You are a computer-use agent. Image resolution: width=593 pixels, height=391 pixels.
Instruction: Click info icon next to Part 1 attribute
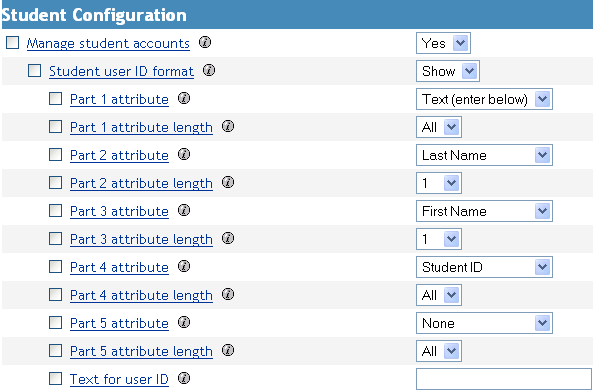(184, 98)
